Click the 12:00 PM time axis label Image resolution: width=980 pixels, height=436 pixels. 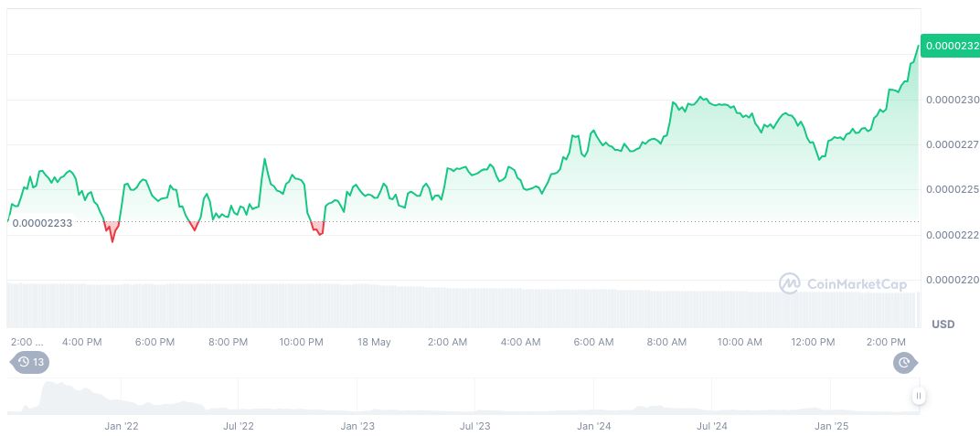[813, 342]
